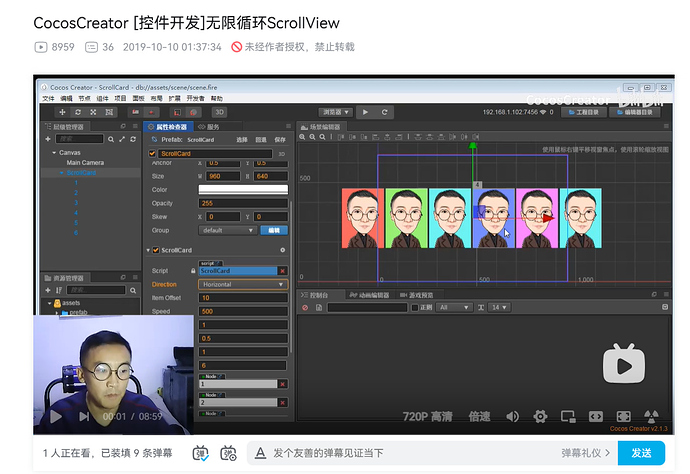Remove the ScrollCard script reference with X
Viewport: 690px width, 474px height.
tap(283, 271)
